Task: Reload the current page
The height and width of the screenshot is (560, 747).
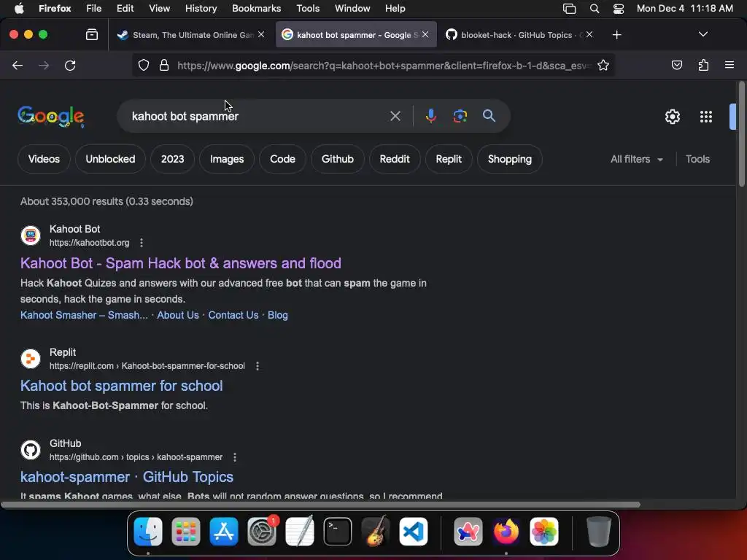Action: point(70,65)
